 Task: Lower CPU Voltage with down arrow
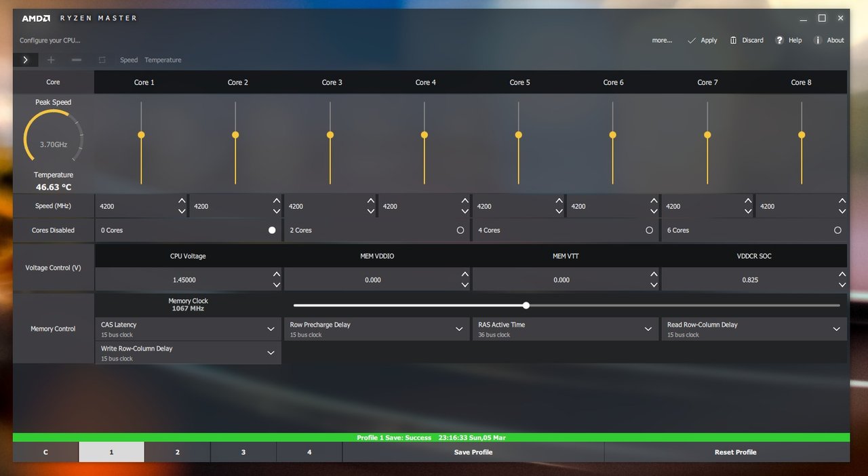(x=276, y=285)
